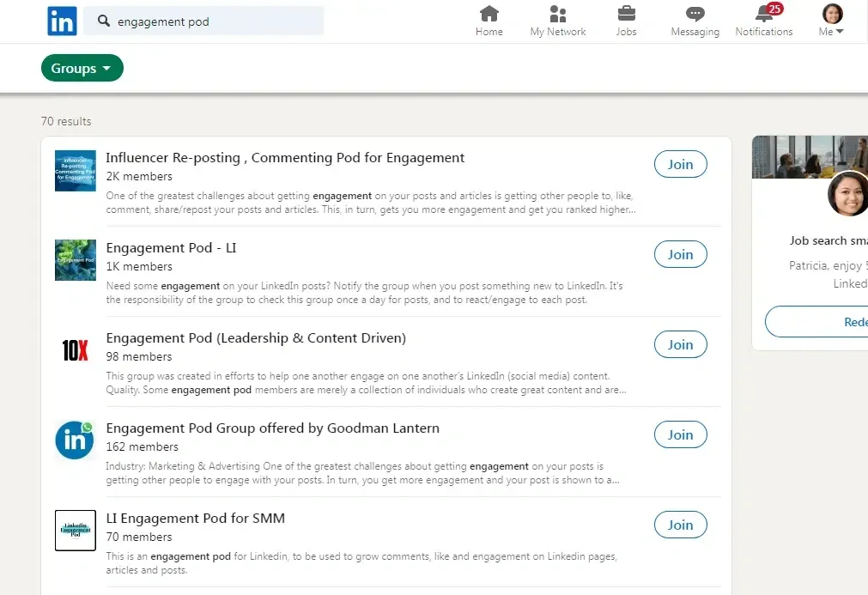Viewport: 868px width, 595px height.
Task: Click the Notifications menu label
Action: click(764, 32)
